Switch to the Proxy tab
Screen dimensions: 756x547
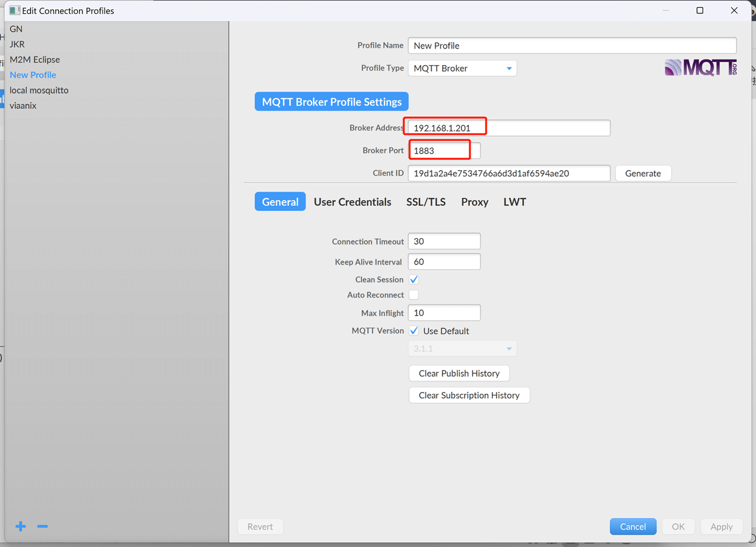pyautogui.click(x=474, y=202)
